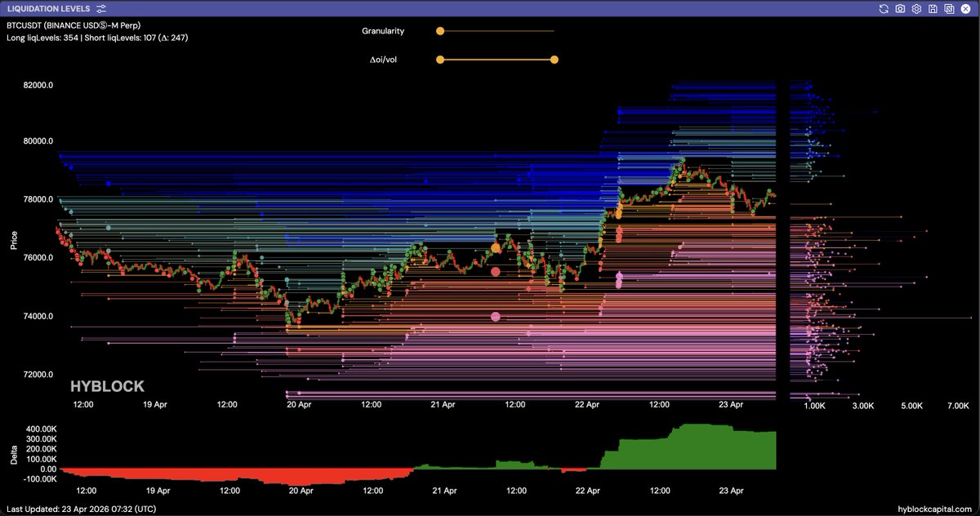Click the HYBLOCK watermark logo
This screenshot has height=516, width=980.
108,386
